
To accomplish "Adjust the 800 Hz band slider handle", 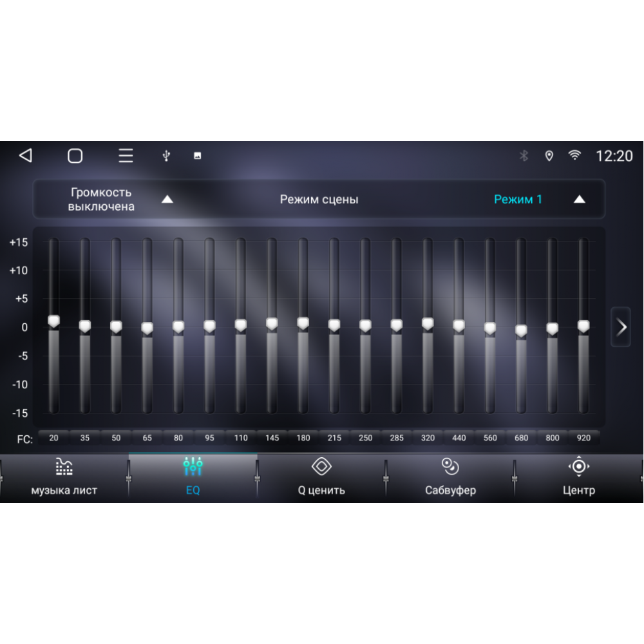I will [553, 328].
